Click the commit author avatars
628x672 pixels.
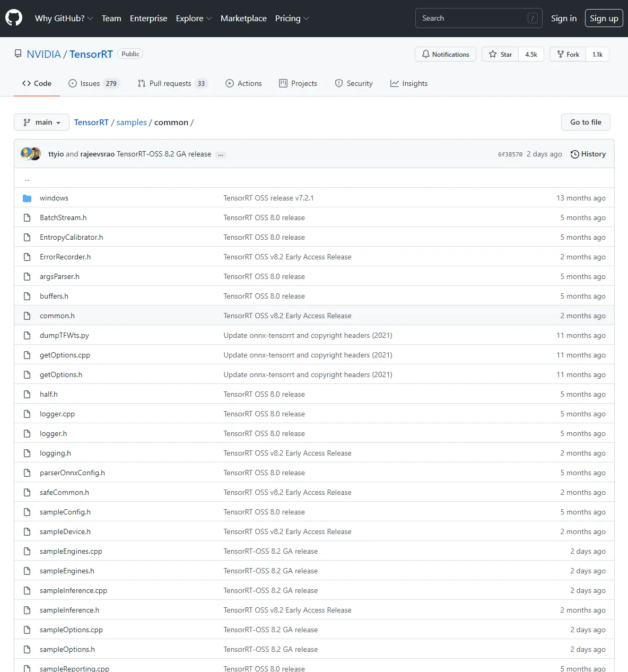pyautogui.click(x=31, y=154)
